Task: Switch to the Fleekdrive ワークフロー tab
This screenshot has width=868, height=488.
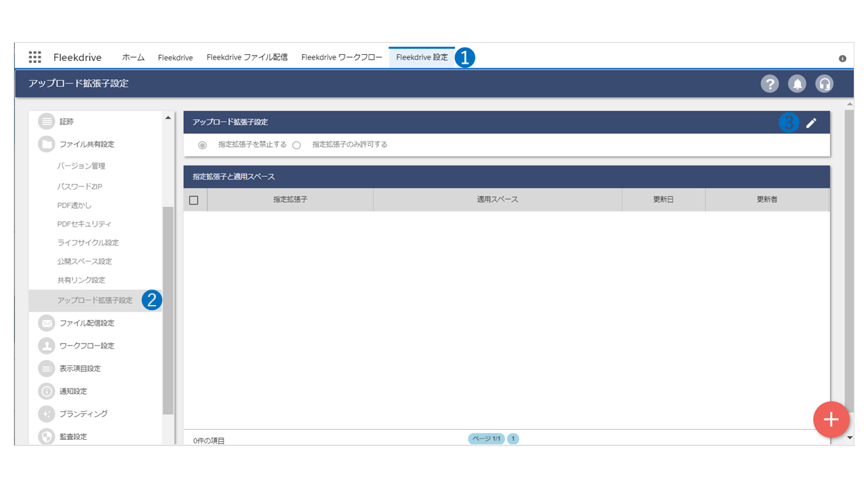Action: coord(342,58)
